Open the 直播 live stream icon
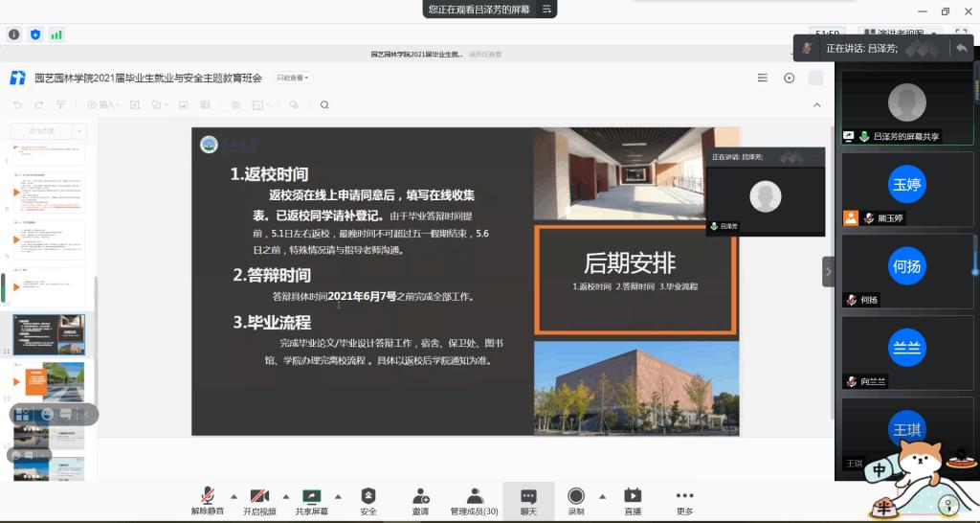 pos(633,496)
